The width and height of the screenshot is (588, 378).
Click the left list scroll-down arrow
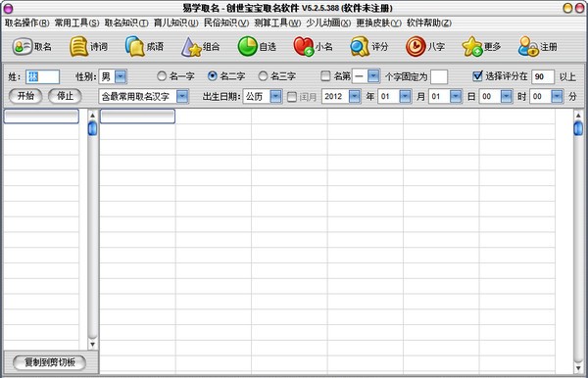pyautogui.click(x=92, y=344)
